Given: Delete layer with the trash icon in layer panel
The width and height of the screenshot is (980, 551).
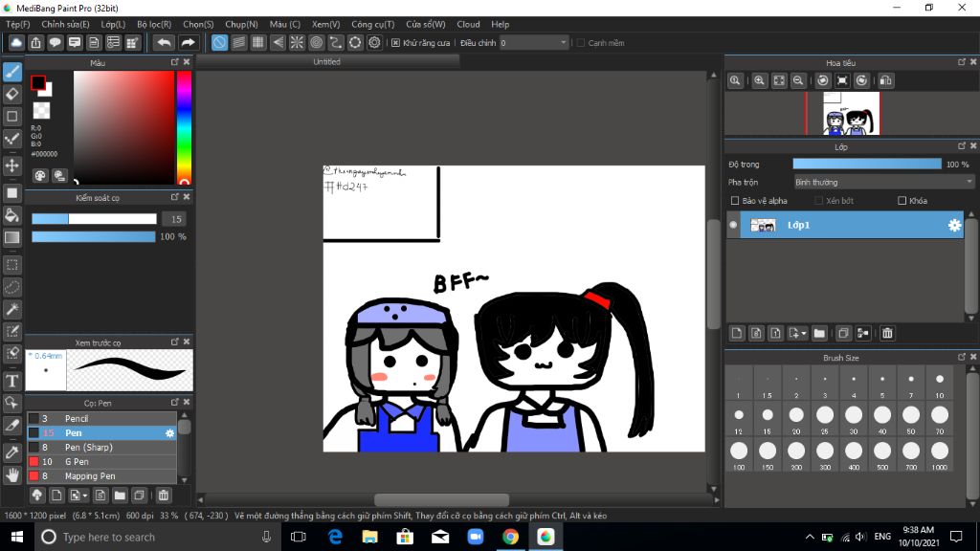Looking at the screenshot, I should (887, 333).
